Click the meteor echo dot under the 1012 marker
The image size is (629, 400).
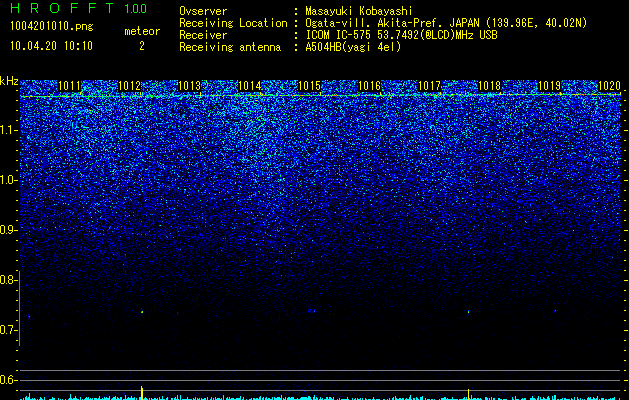coord(142,311)
